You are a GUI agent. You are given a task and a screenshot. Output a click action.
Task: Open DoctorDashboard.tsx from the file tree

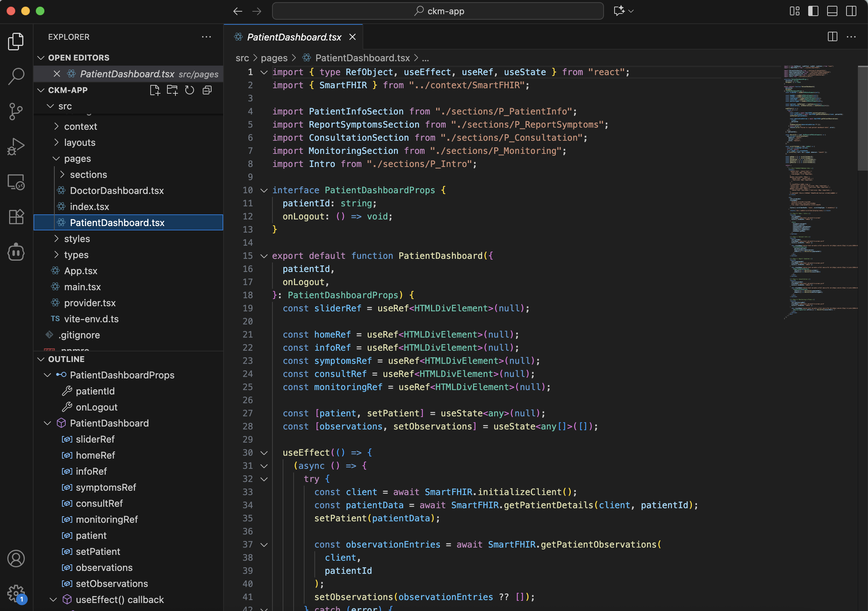click(116, 190)
